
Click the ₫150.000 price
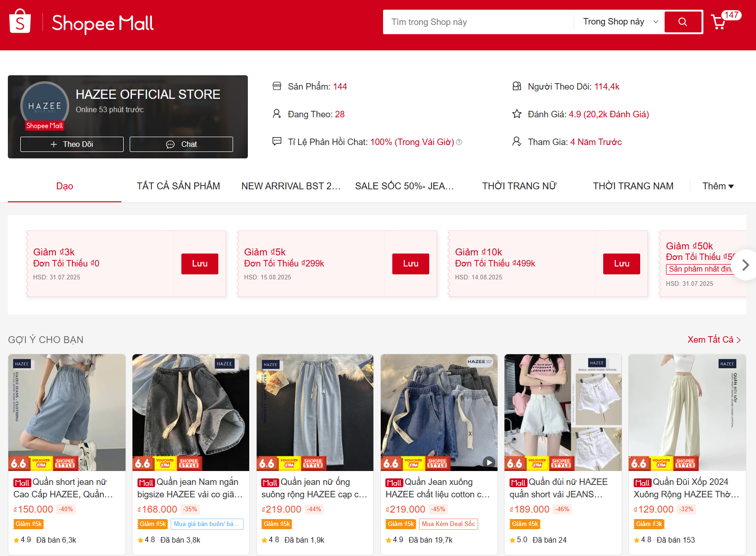(x=33, y=509)
